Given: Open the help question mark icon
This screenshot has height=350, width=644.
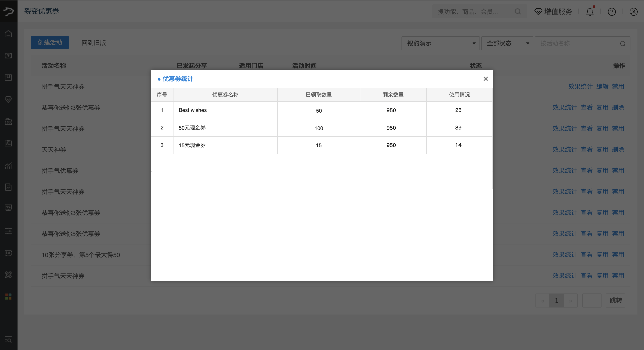Looking at the screenshot, I should click(x=612, y=12).
